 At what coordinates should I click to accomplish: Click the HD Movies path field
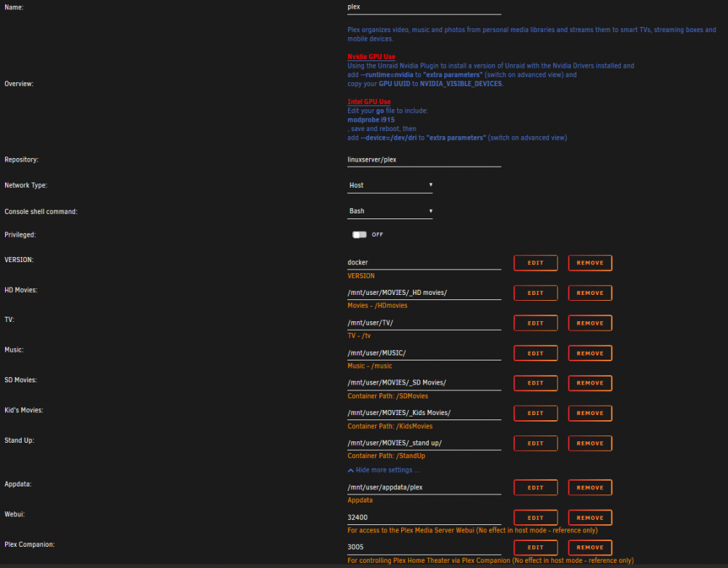click(x=424, y=293)
